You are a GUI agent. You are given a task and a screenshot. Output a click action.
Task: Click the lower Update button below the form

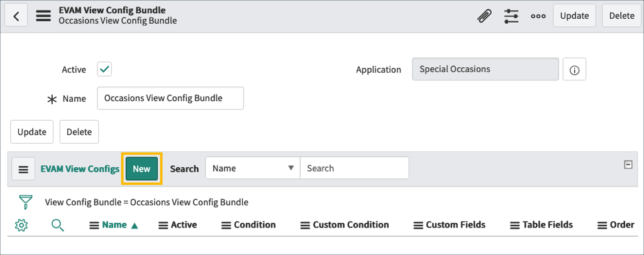pyautogui.click(x=31, y=132)
